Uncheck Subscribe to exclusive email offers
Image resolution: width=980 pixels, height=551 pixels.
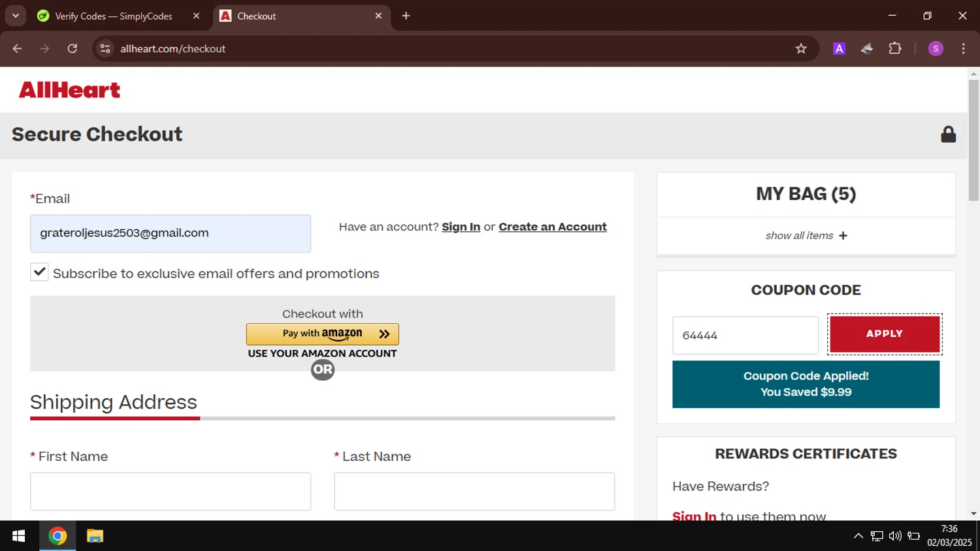click(x=39, y=272)
